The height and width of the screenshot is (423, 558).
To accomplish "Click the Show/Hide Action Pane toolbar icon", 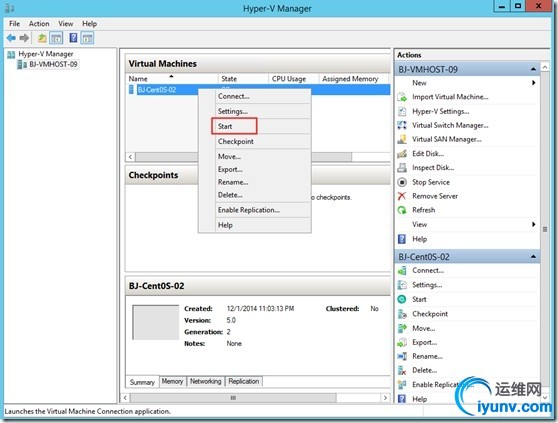I will [x=87, y=38].
